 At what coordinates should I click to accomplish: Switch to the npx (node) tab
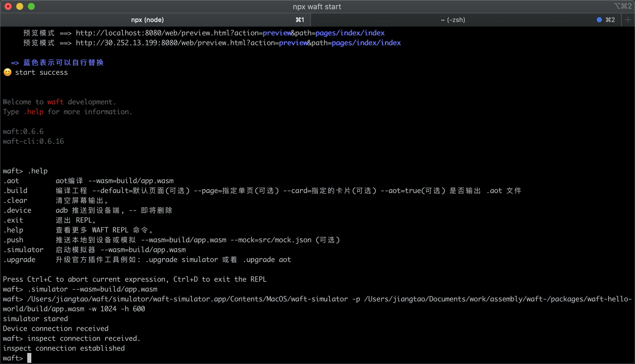(x=147, y=20)
